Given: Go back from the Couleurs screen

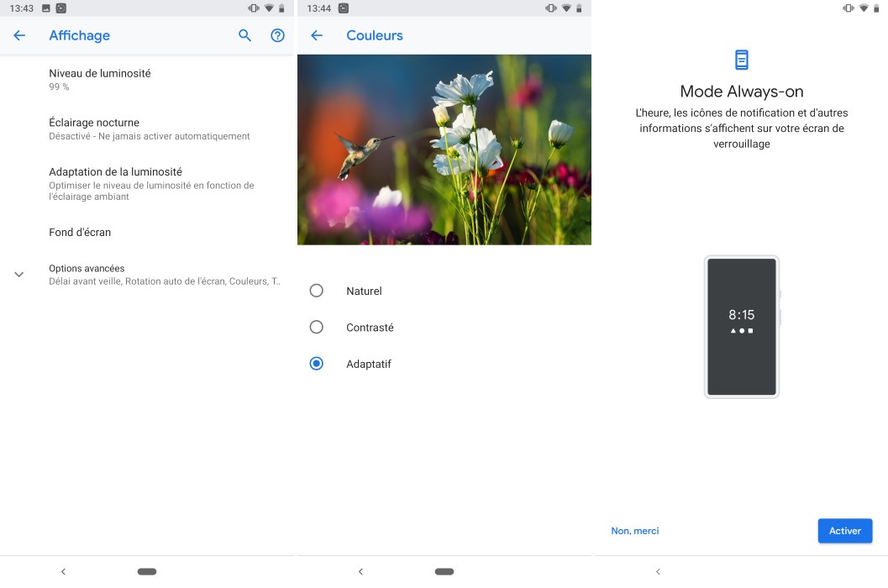Looking at the screenshot, I should coord(317,35).
